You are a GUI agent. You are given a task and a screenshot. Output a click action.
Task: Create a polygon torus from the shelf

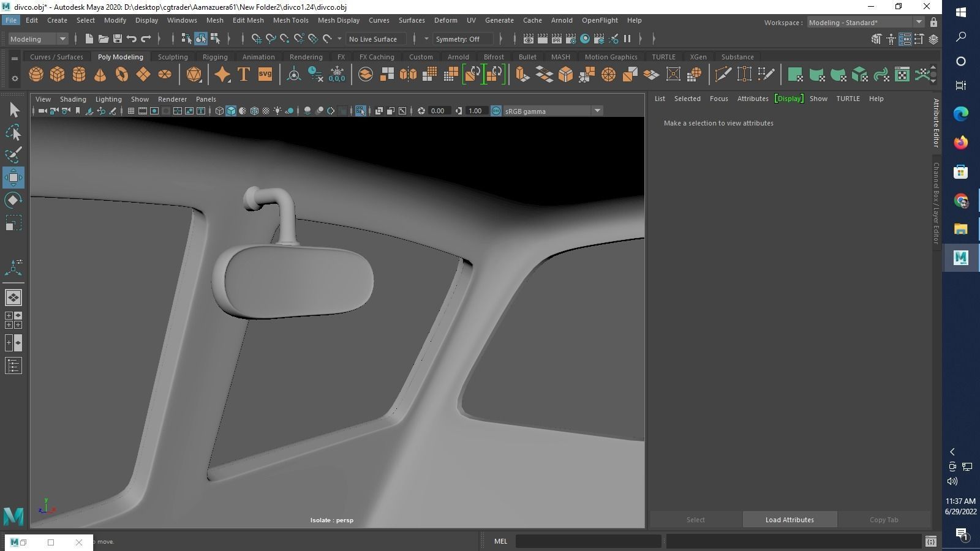(122, 75)
